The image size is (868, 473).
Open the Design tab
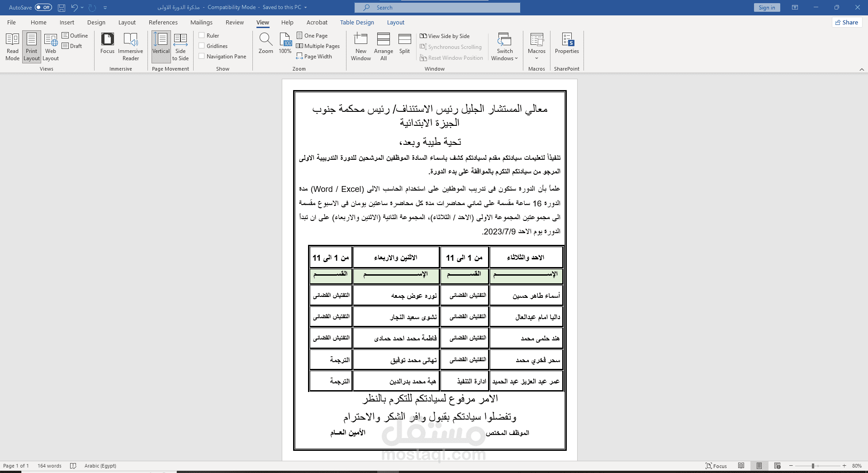coord(96,22)
